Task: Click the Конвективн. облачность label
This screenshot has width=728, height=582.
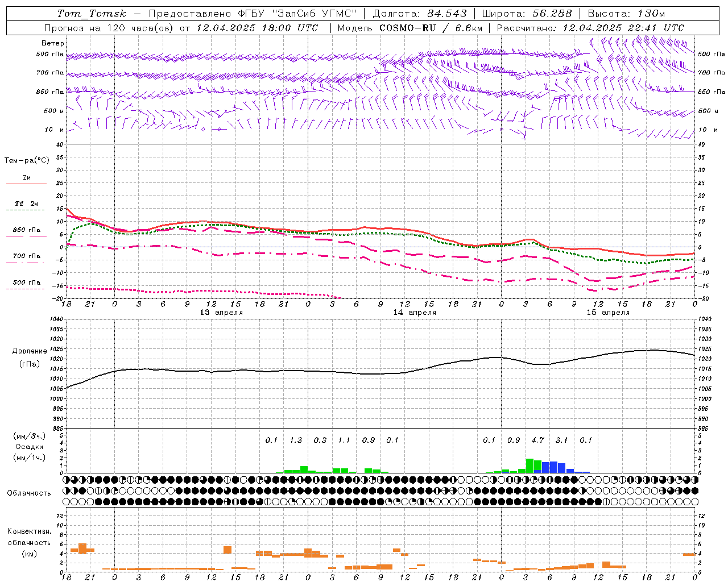Action: pyautogui.click(x=29, y=537)
